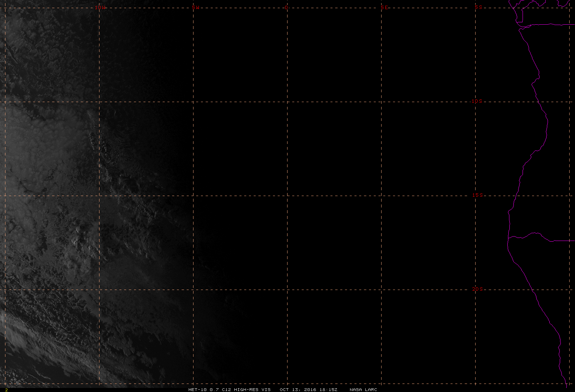Click the MET-10 0.7 C12 HIGH-RES VIS caption
Screen dimensions: 575x392
pyautogui.click(x=229, y=390)
